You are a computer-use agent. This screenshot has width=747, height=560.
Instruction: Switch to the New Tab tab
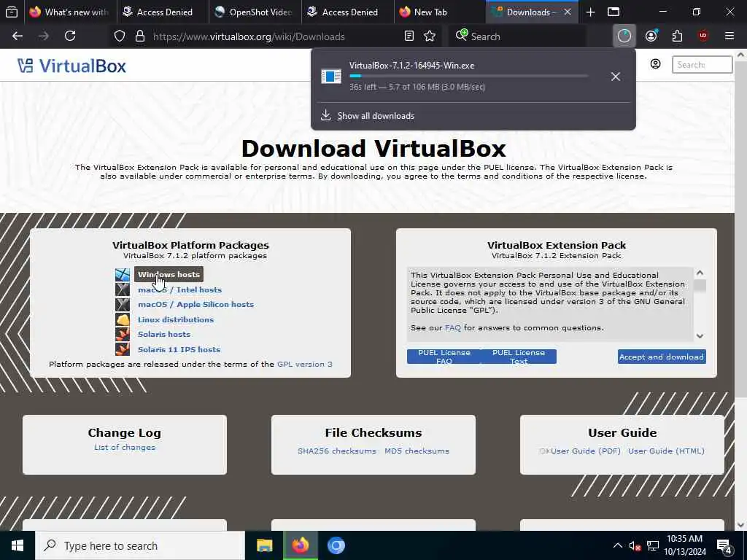(441, 12)
